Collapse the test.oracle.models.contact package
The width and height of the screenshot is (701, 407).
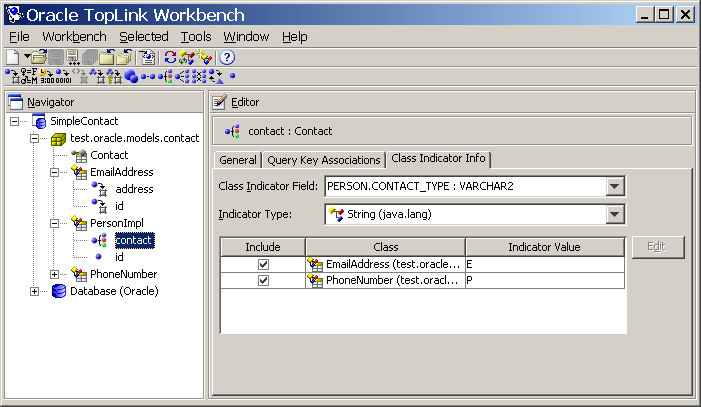34,138
